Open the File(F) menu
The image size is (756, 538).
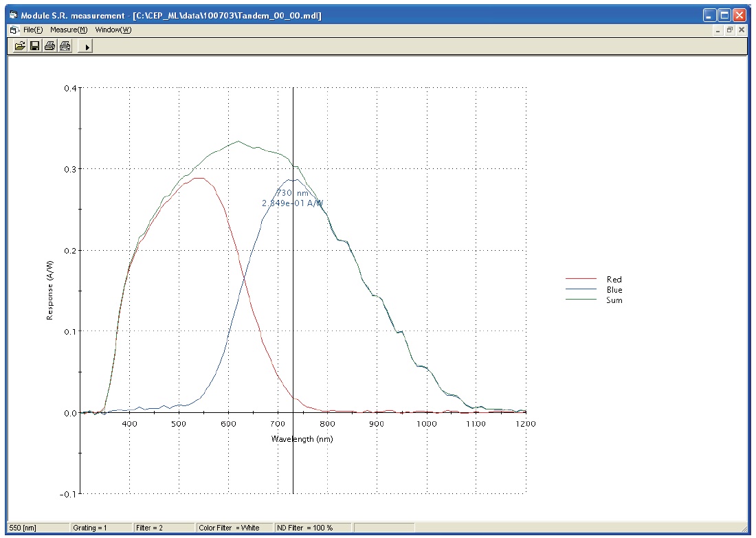coord(33,30)
